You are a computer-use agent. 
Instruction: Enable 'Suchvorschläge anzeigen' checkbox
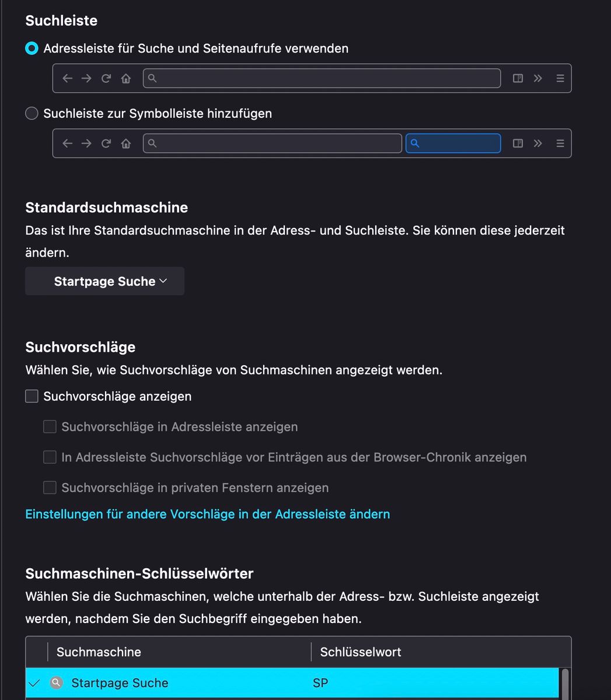(x=32, y=397)
